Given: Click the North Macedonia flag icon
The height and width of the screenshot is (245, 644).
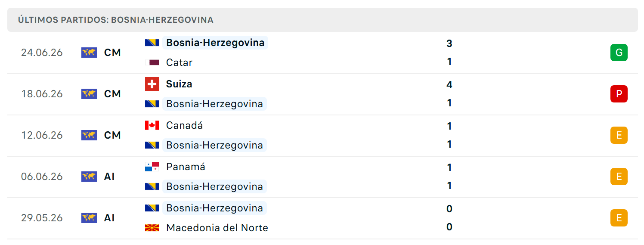Looking at the screenshot, I should (152, 228).
